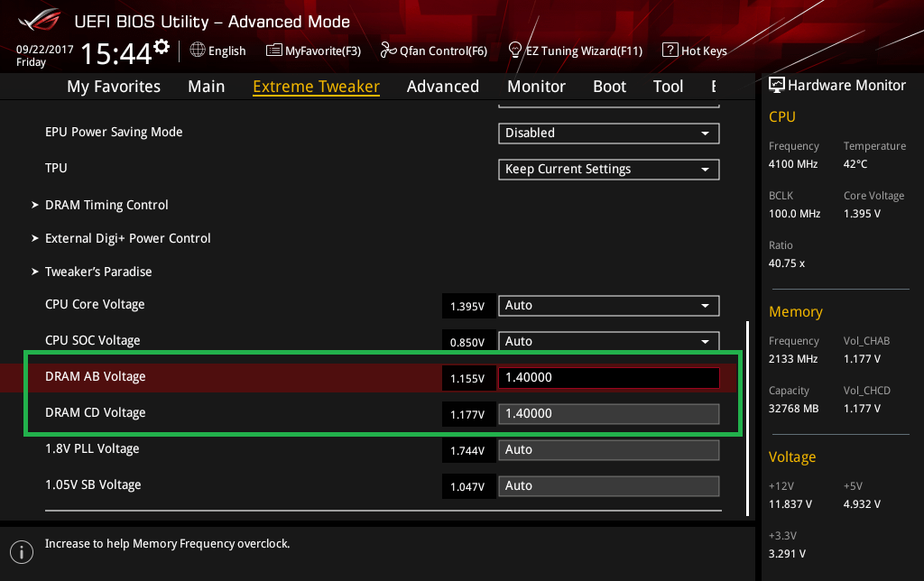Viewport: 924px width, 581px height.
Task: Open the CPU SOC Voltage Auto dropdown
Action: [609, 342]
